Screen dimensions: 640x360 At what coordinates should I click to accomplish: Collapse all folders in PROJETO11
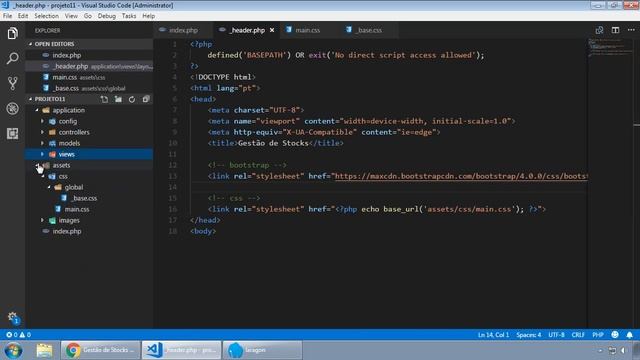(x=146, y=99)
